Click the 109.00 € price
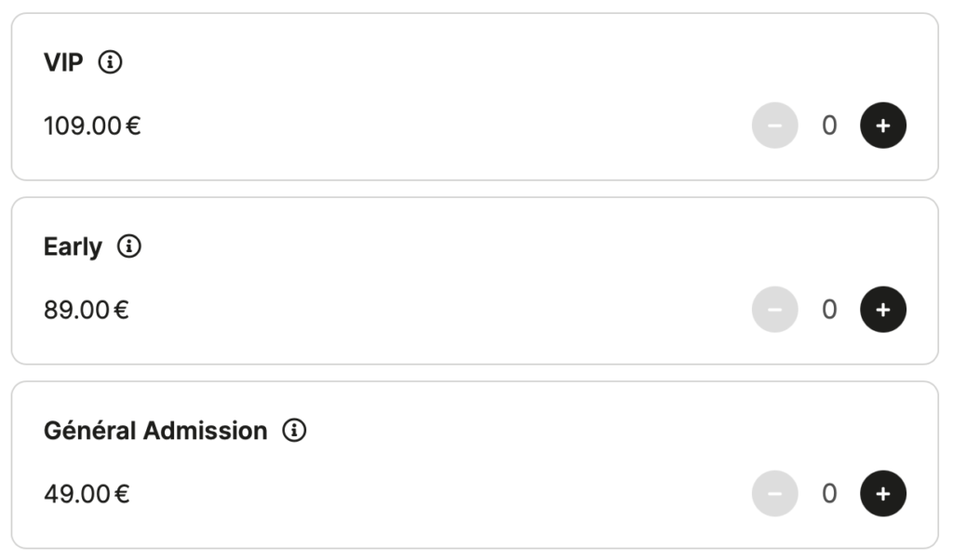This screenshot has height=560, width=953. coord(91,126)
